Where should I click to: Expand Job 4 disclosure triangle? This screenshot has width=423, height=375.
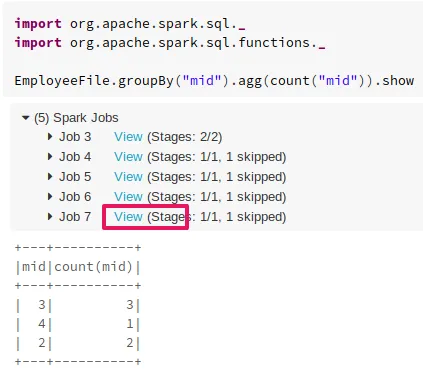pyautogui.click(x=50, y=156)
